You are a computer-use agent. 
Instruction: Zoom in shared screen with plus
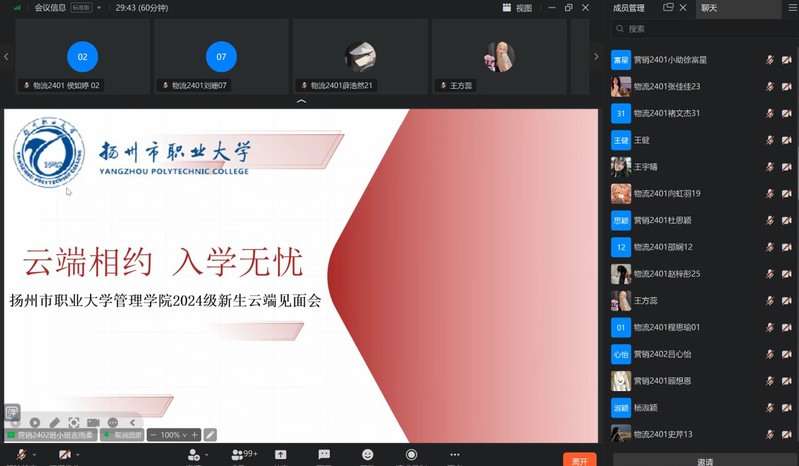click(194, 435)
